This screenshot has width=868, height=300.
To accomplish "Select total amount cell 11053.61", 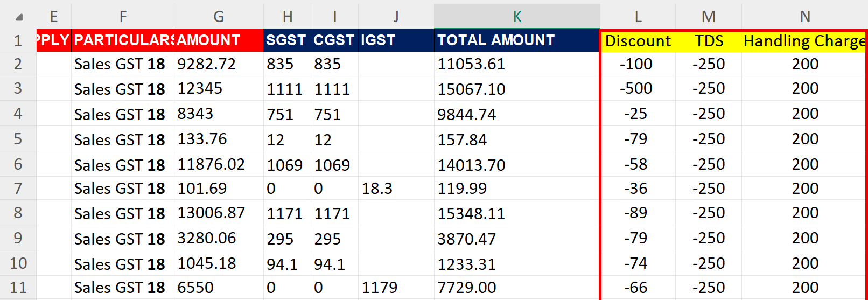I will [517, 64].
